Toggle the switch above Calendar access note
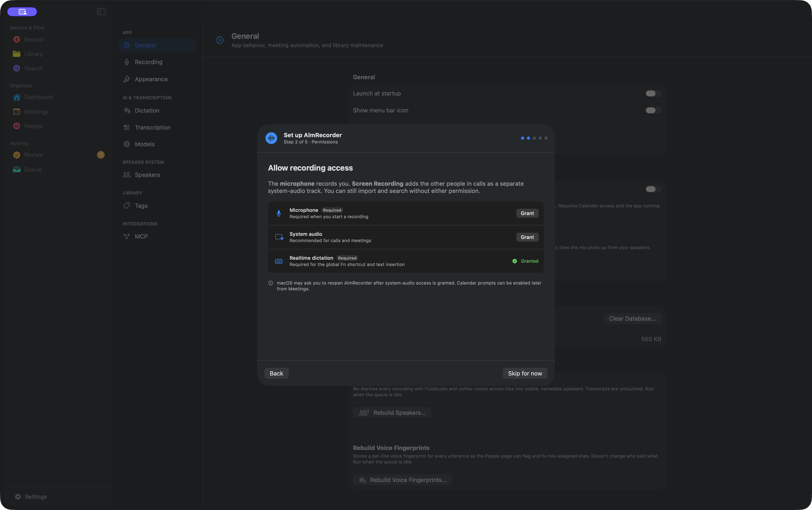This screenshot has height=510, width=812. click(x=653, y=189)
